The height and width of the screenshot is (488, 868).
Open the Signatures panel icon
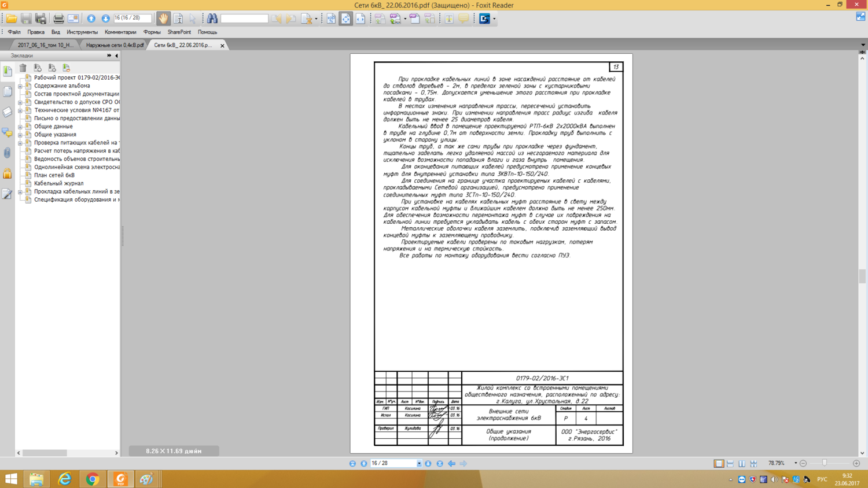(x=8, y=194)
